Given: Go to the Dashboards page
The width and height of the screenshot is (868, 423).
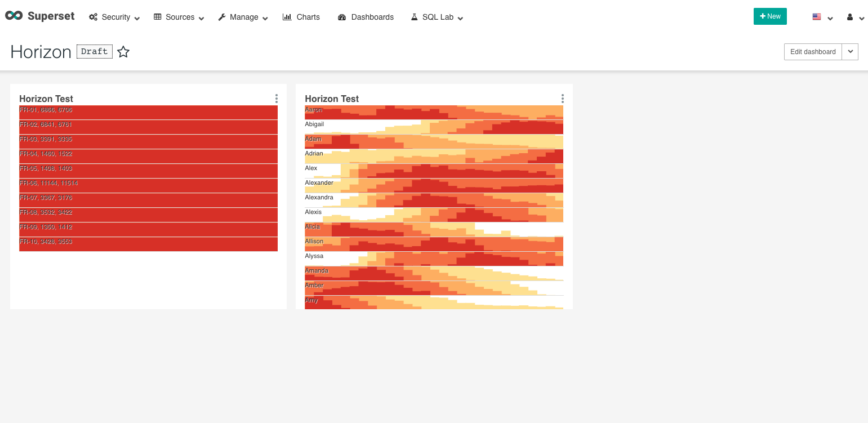Looking at the screenshot, I should point(366,17).
